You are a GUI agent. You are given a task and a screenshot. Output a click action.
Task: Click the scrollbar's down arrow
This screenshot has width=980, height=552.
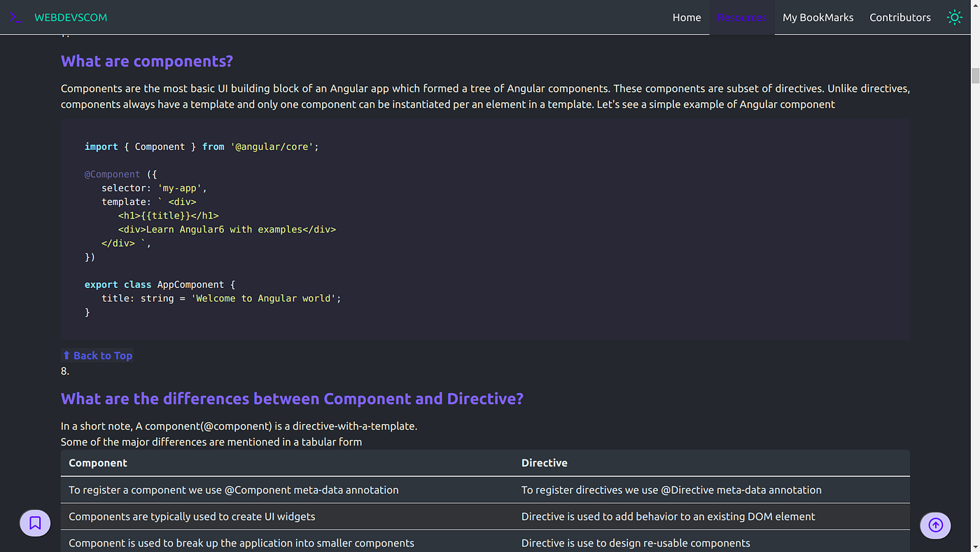974,546
